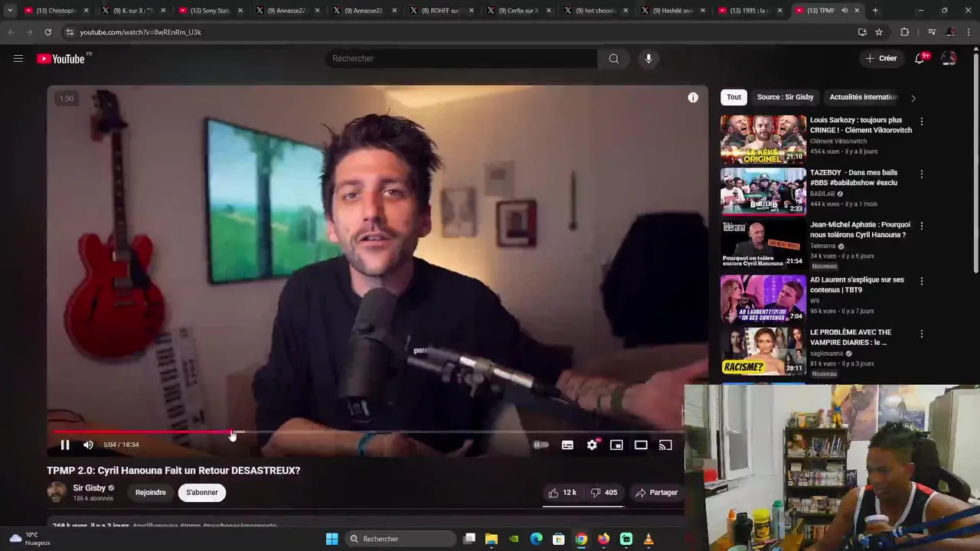Viewport: 980px width, 551px height.
Task: Select the Actualités internationales chip
Action: point(864,97)
